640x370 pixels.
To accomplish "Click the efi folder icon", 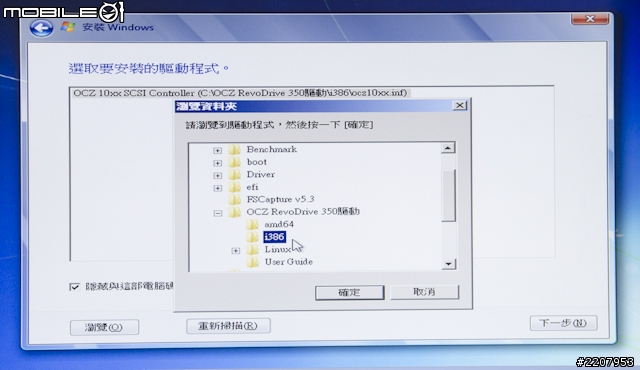I will [x=234, y=187].
